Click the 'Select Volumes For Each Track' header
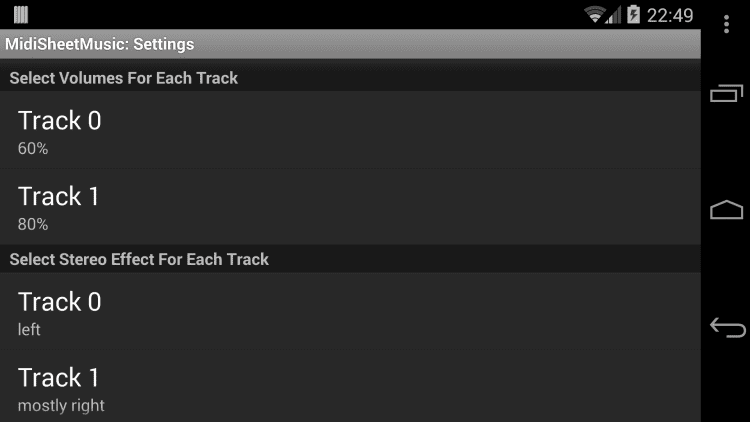 point(124,78)
